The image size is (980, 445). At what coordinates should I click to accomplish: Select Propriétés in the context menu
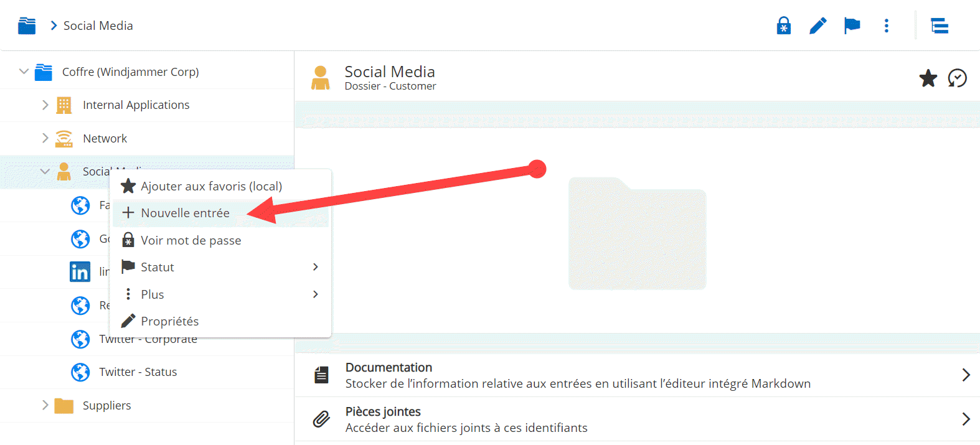[x=170, y=321]
